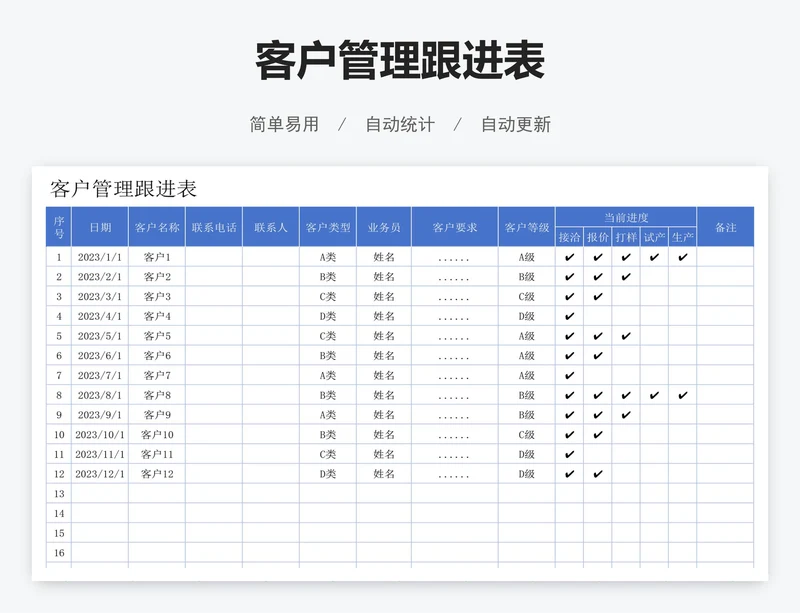Click empty 联系电话 cell in 客户3 row
This screenshot has height=613, width=800.
[214, 297]
